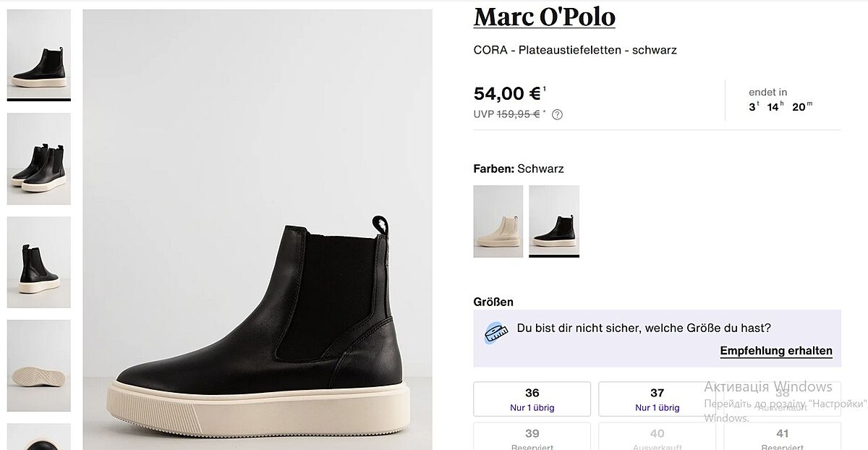Select reserved size 39

[532, 436]
